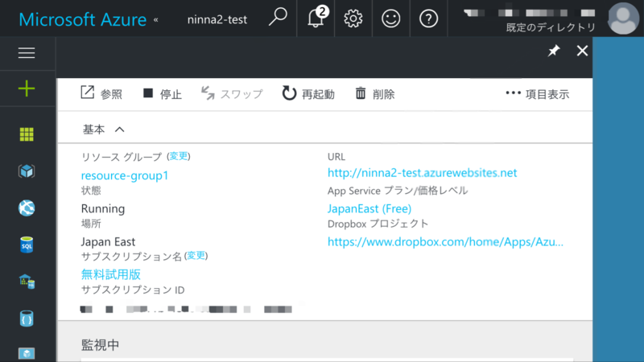Image resolution: width=644 pixels, height=362 pixels.
Task: Click the green plus New icon
Action: click(x=27, y=88)
